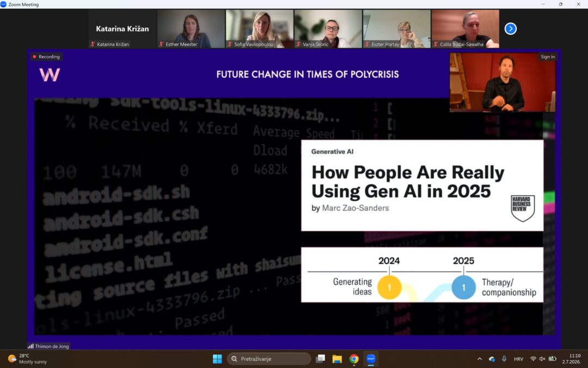Open Google Chrome from the taskbar
Viewport: 588px width, 368px height.
[354, 359]
